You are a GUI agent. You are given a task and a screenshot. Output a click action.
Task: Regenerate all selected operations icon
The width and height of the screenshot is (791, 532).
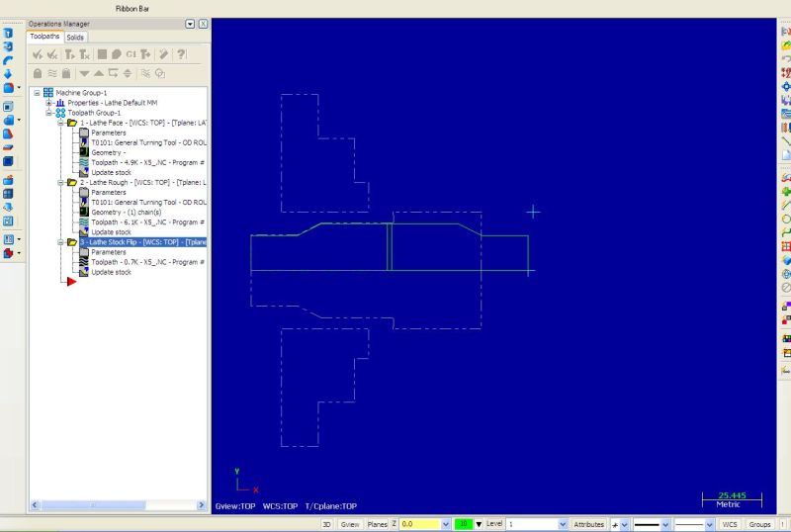pyautogui.click(x=69, y=54)
